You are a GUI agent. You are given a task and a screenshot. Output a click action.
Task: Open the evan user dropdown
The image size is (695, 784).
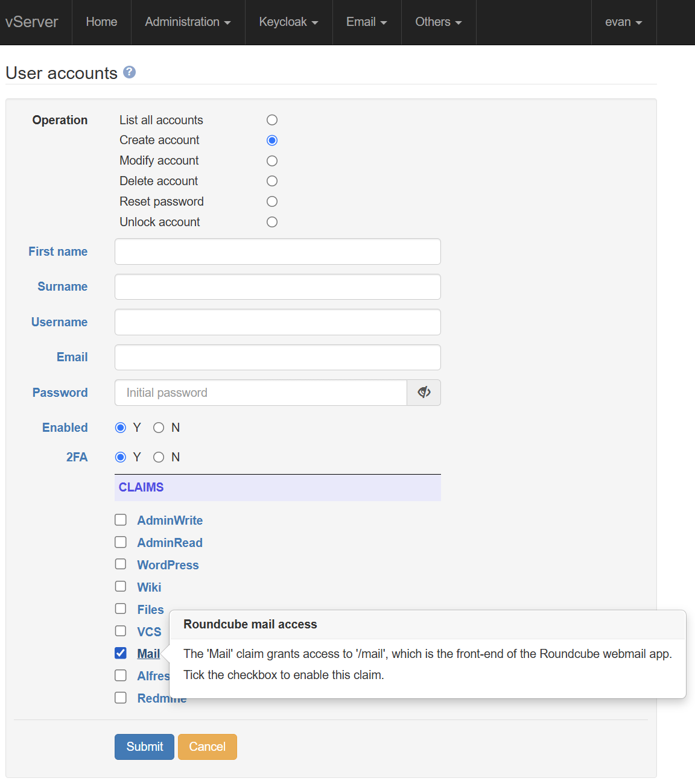pyautogui.click(x=623, y=22)
